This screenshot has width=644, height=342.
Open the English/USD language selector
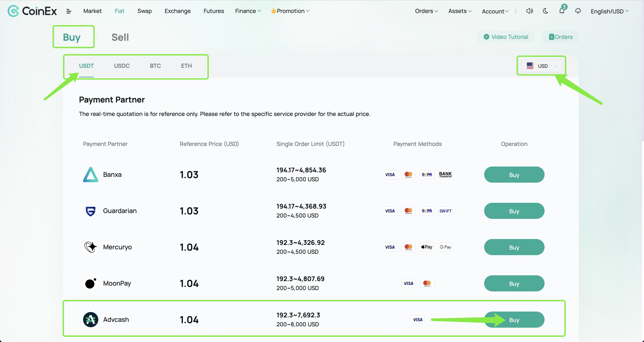tap(609, 11)
